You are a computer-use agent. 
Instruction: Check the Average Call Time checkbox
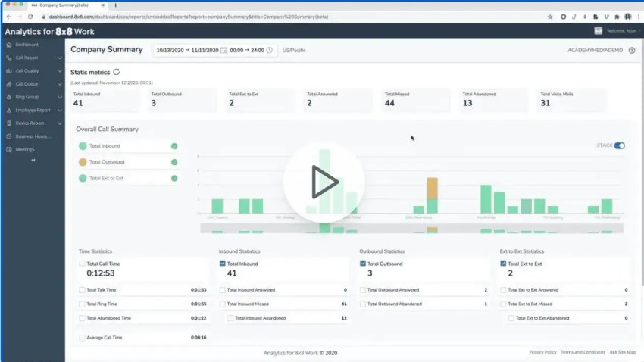pyautogui.click(x=82, y=337)
